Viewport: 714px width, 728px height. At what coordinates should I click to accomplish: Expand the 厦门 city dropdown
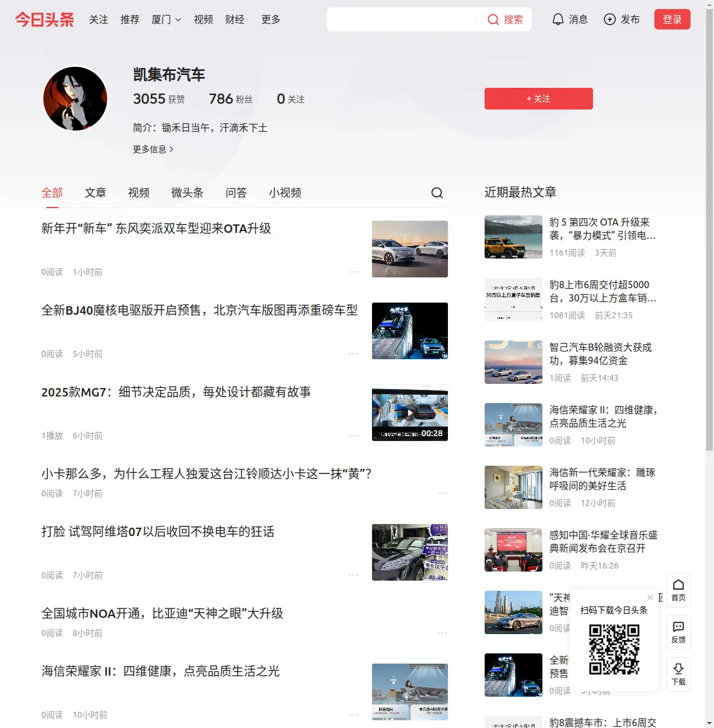pyautogui.click(x=166, y=19)
